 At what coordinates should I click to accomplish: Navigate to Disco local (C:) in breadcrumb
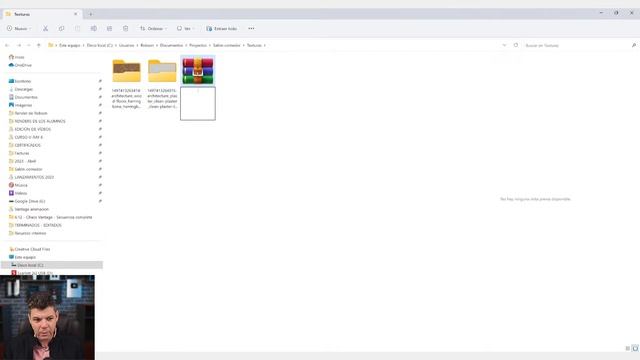(100, 45)
